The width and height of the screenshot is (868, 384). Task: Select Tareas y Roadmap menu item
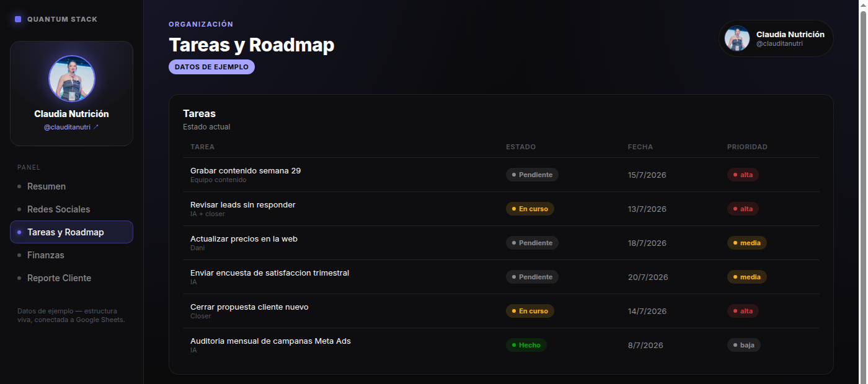72,232
